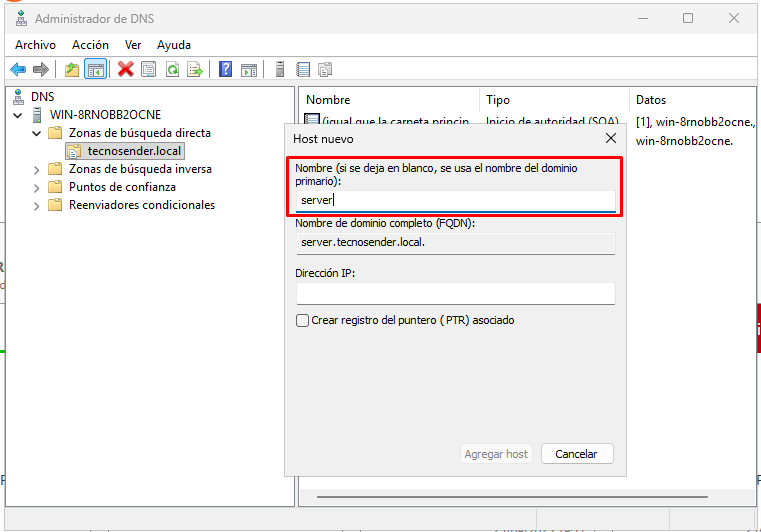Click the Up one level folder icon
This screenshot has width=761, height=532.
point(71,69)
